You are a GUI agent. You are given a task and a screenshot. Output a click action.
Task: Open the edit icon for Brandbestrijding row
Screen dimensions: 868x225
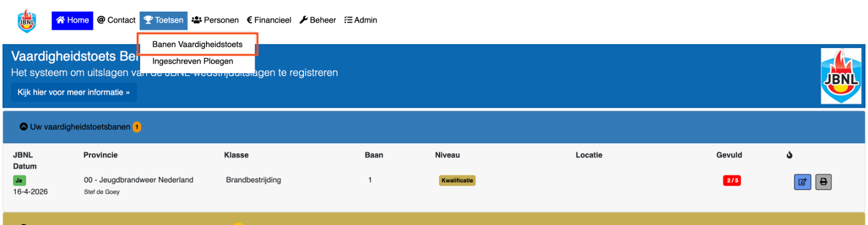[803, 182]
